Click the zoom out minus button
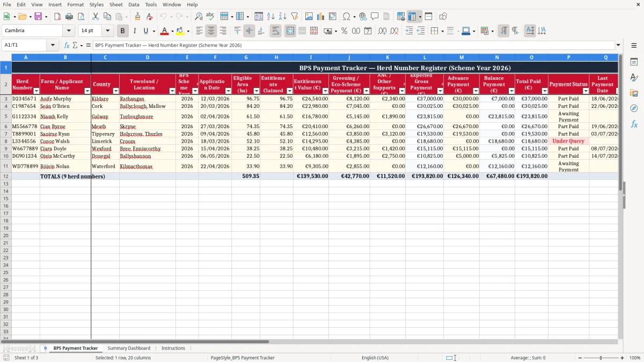The image size is (644, 362). pos(580,358)
